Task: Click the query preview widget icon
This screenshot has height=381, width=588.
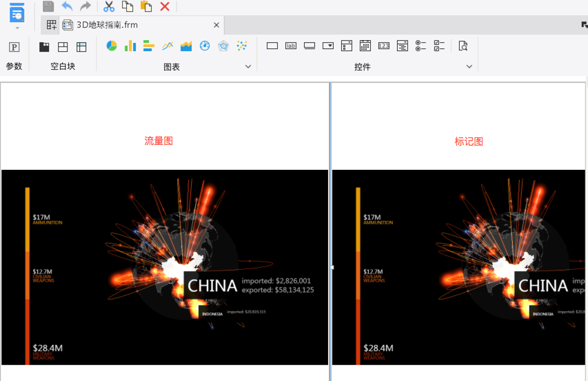Action: [x=463, y=46]
